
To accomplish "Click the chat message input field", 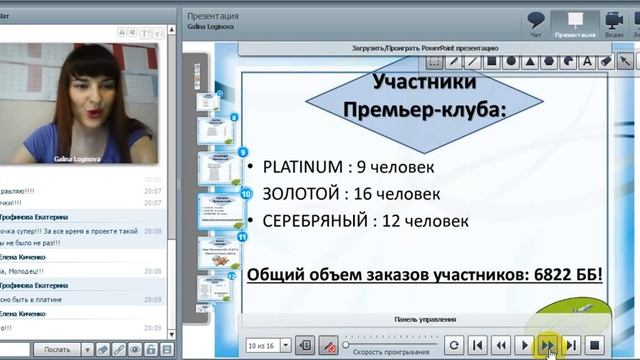I will pyautogui.click(x=15, y=350).
